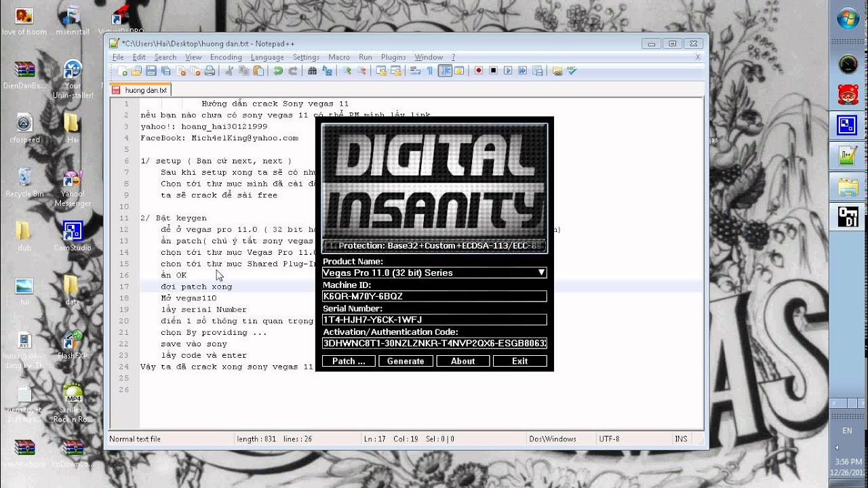Zoom in with the toolbar zoom icon
Image resolution: width=868 pixels, height=488 pixels.
pyautogui.click(x=346, y=70)
